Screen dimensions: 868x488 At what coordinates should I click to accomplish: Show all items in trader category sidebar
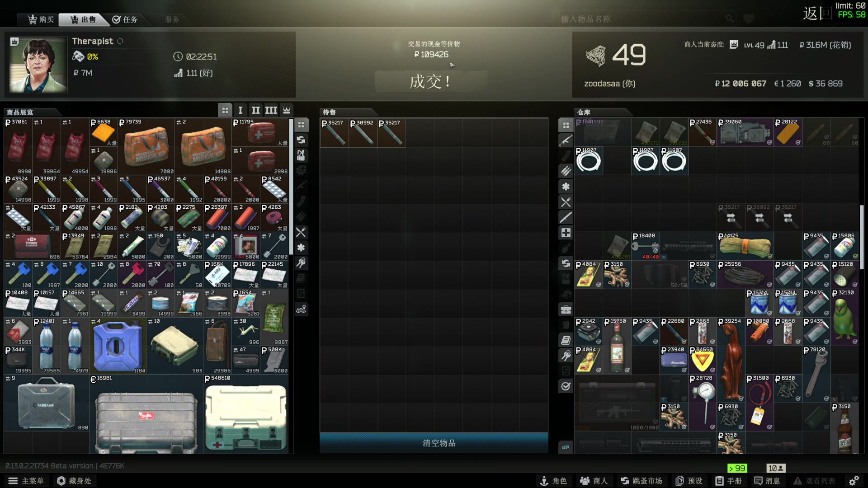(x=301, y=125)
